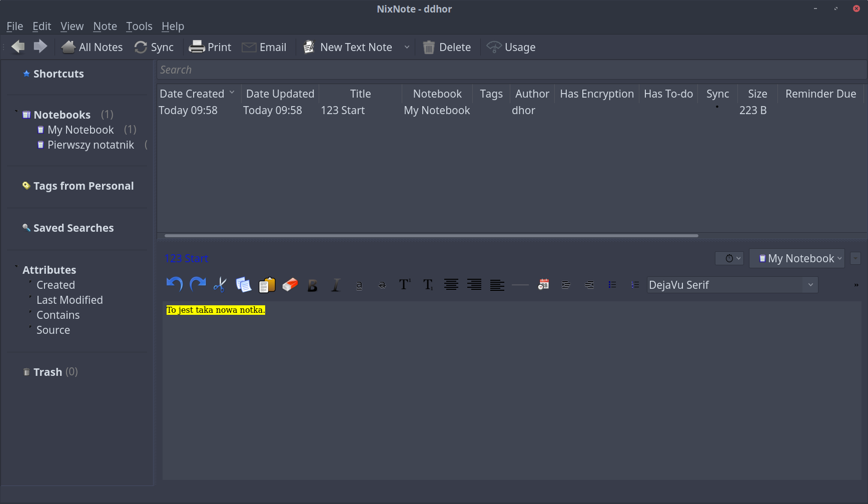Screen dimensions: 868x504
Task: Collapse the Notebooks tree section
Action: [16, 112]
